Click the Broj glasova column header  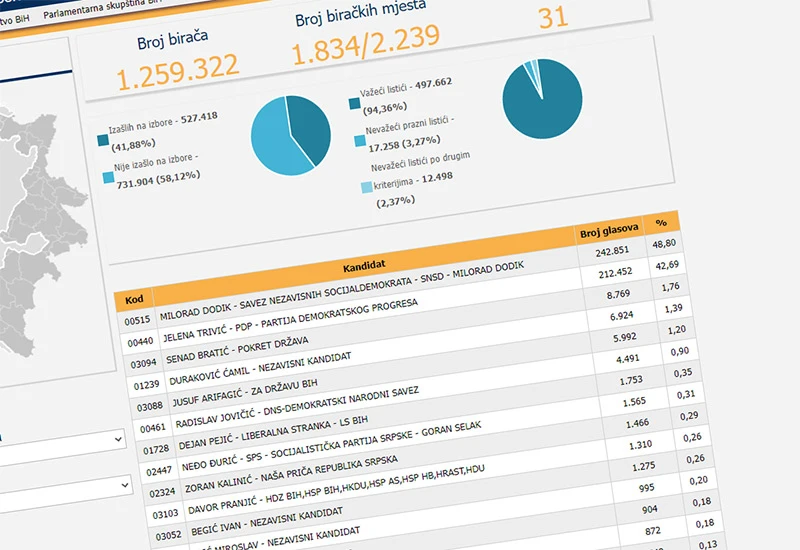point(609,231)
